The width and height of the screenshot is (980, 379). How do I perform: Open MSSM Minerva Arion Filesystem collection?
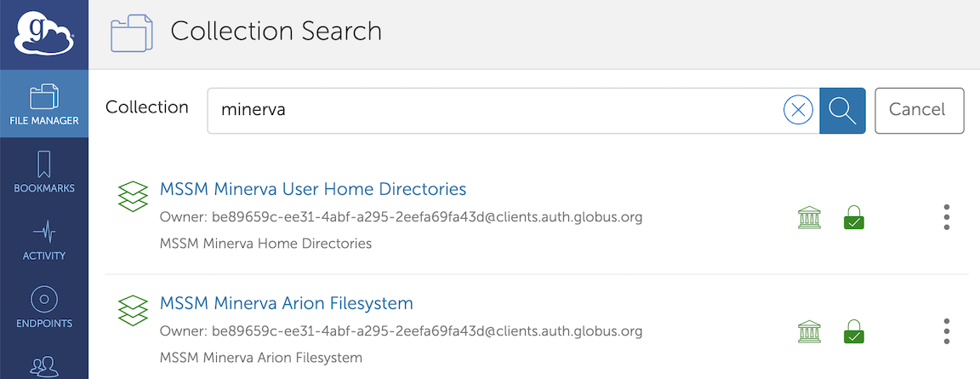click(x=286, y=303)
